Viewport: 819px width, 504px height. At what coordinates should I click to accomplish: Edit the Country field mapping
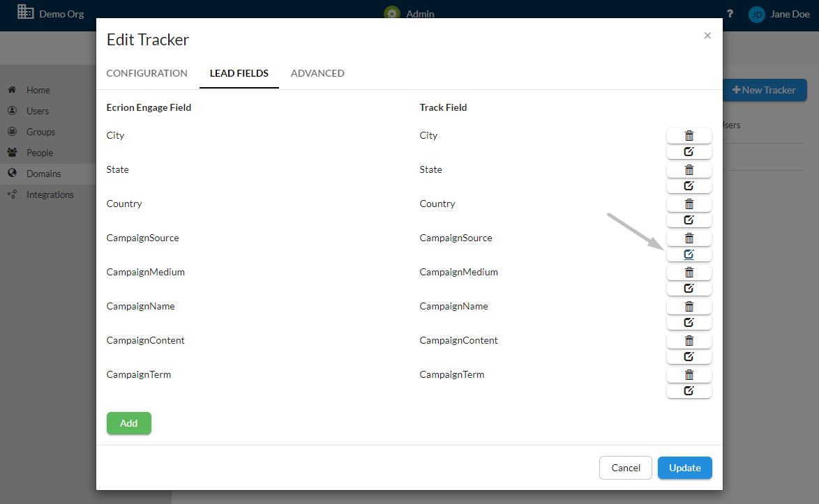pyautogui.click(x=689, y=220)
